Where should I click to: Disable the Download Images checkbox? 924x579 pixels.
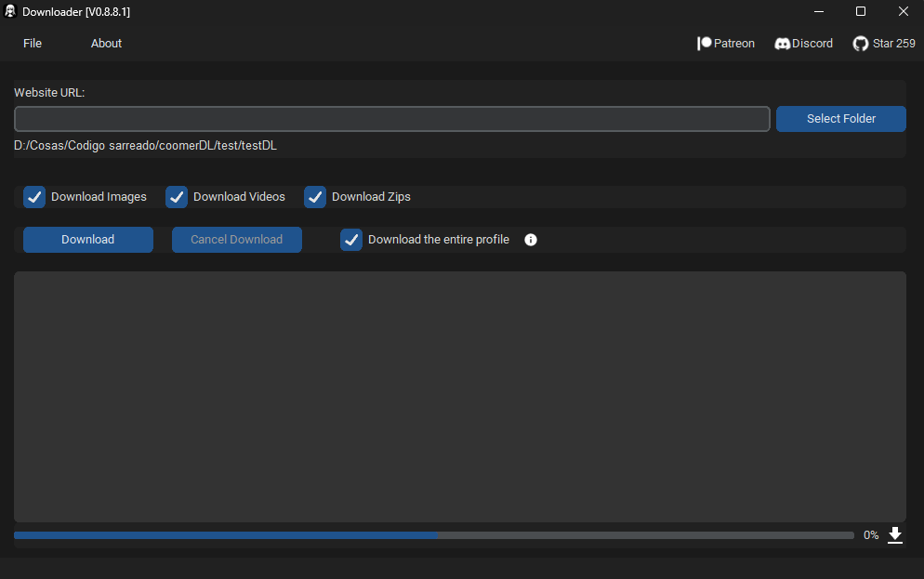(34, 196)
